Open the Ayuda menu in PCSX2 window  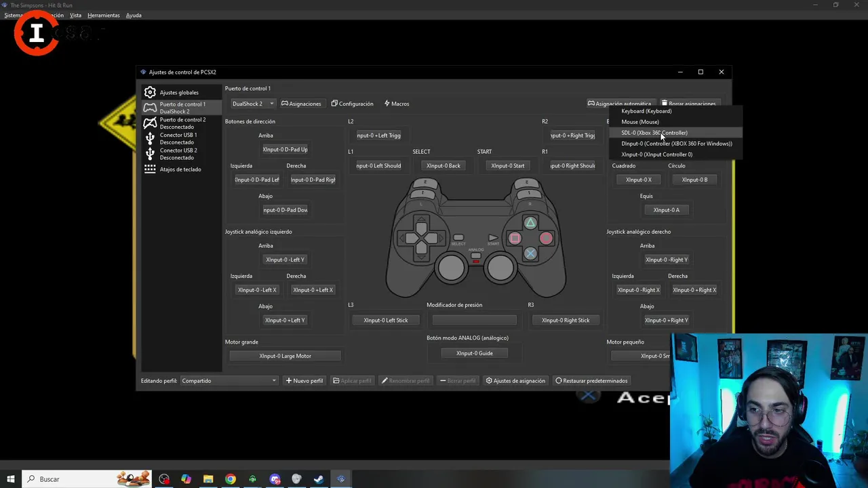(134, 15)
